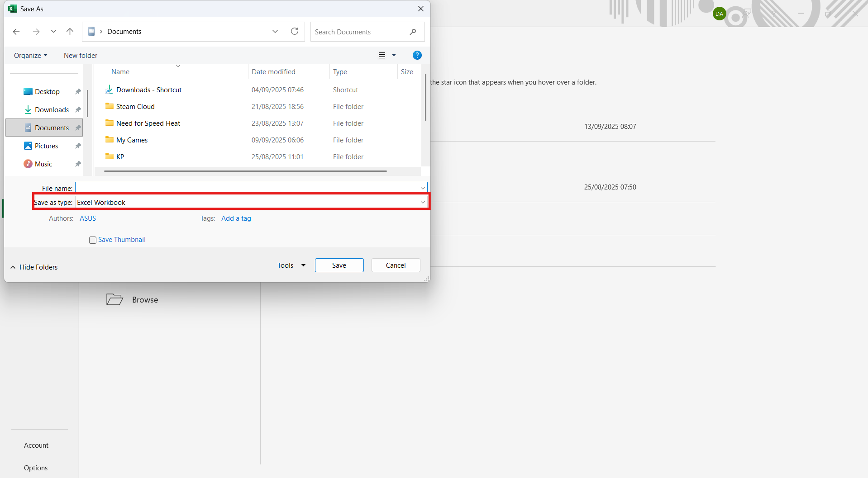Click the search magnifier icon
The image size is (868, 478).
413,32
